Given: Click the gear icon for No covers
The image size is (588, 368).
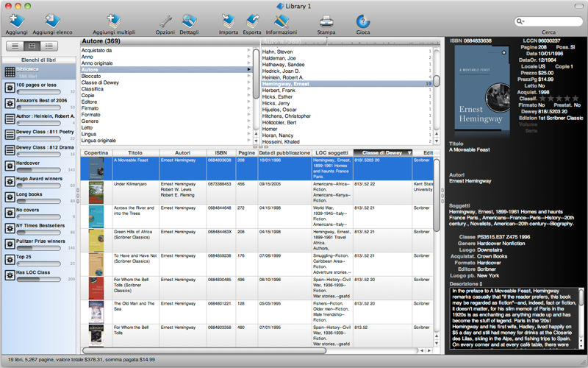Looking at the screenshot, I should [x=10, y=213].
